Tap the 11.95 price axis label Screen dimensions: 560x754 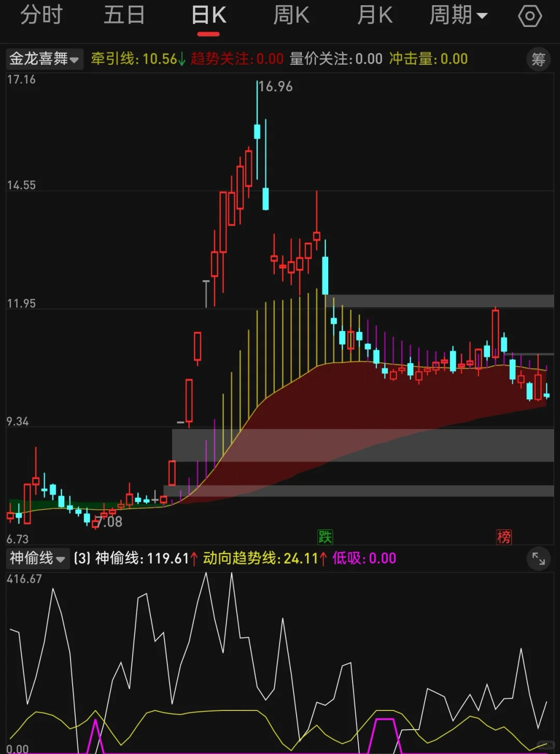click(21, 304)
